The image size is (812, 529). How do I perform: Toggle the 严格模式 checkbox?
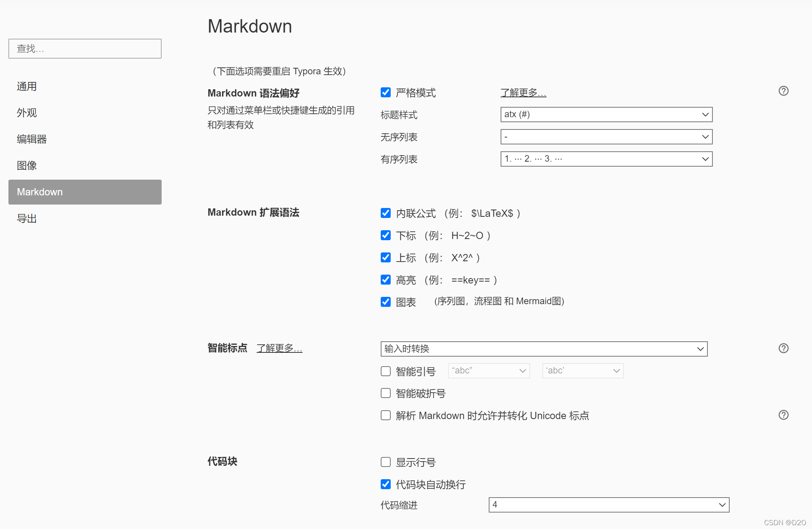(386, 92)
